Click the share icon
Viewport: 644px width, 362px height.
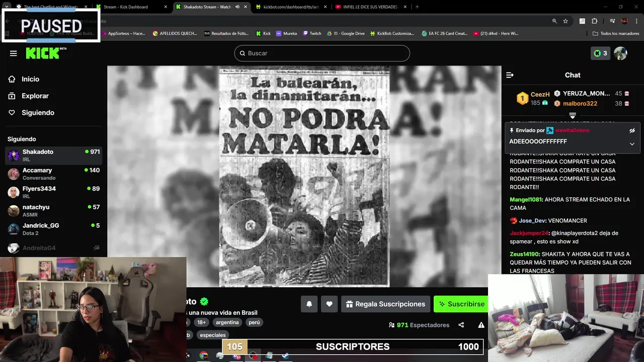click(x=461, y=325)
